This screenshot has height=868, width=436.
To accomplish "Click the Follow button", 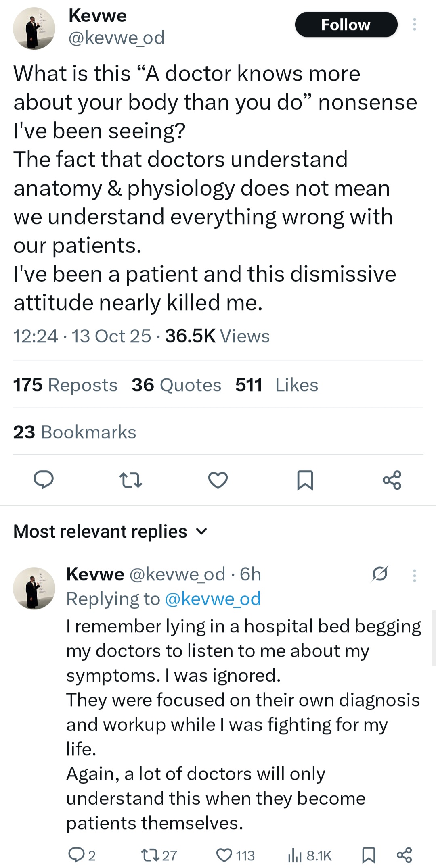I will 346,25.
